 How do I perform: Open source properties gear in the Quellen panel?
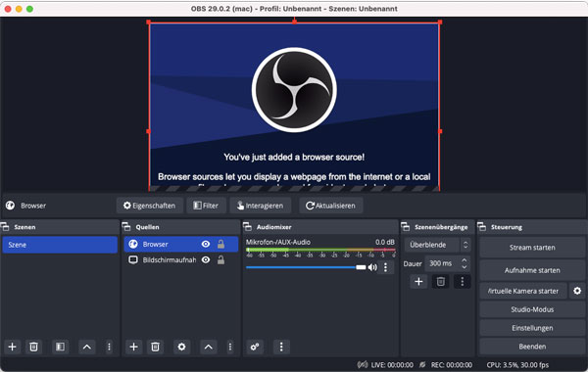click(x=181, y=347)
